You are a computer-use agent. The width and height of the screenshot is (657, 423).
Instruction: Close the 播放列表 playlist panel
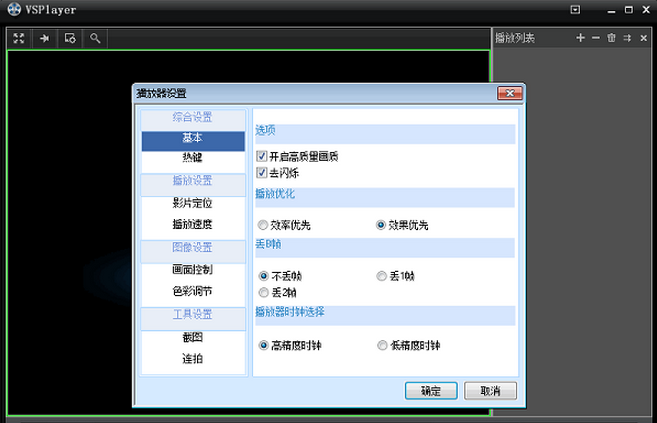[642, 38]
